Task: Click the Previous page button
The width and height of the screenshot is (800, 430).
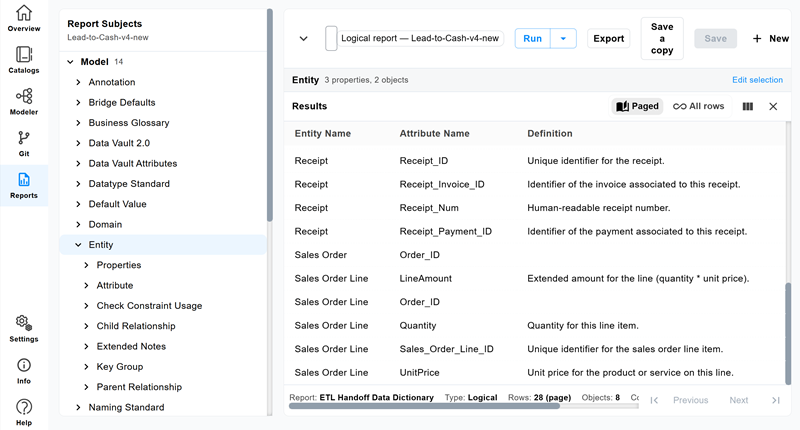Action: tap(690, 400)
